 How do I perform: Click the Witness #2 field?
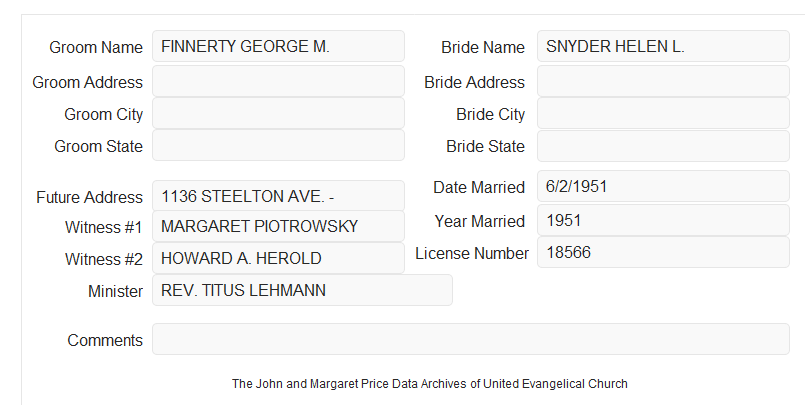(278, 258)
